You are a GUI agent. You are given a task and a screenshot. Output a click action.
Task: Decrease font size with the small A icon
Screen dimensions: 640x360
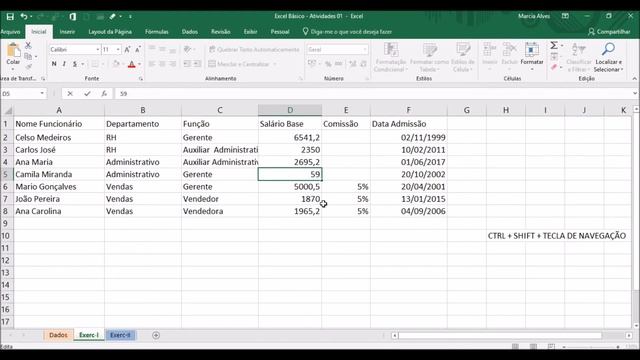tap(138, 49)
